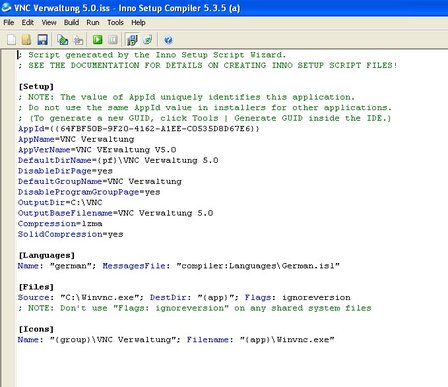Viewport: 448px width, 387px height.
Task: Create a new script with the New icon
Action: point(11,40)
